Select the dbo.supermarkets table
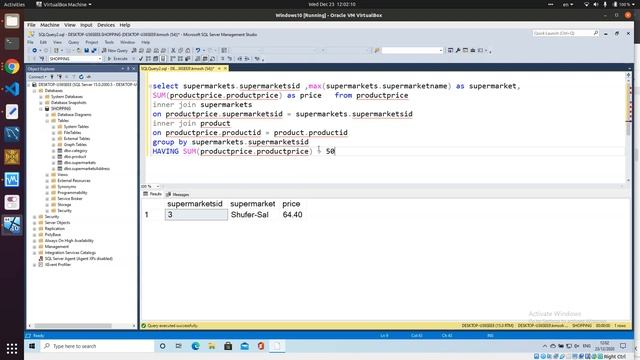Screen dimensions: 640x360 (80, 162)
